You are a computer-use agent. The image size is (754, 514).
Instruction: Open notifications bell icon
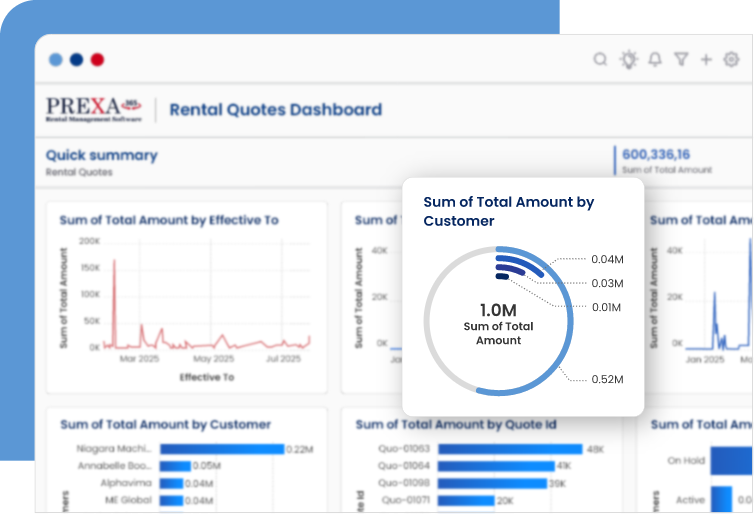pos(655,60)
